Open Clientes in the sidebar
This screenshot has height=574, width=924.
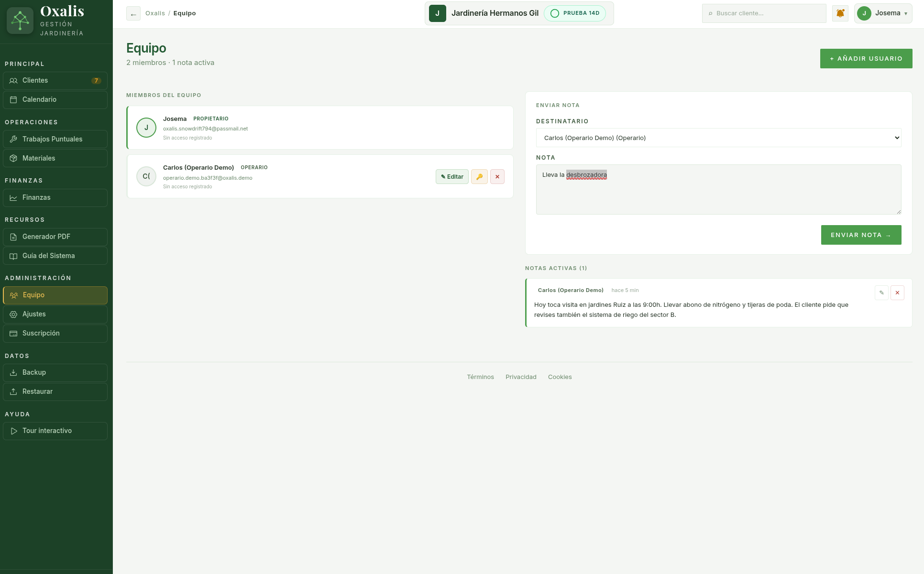point(55,81)
